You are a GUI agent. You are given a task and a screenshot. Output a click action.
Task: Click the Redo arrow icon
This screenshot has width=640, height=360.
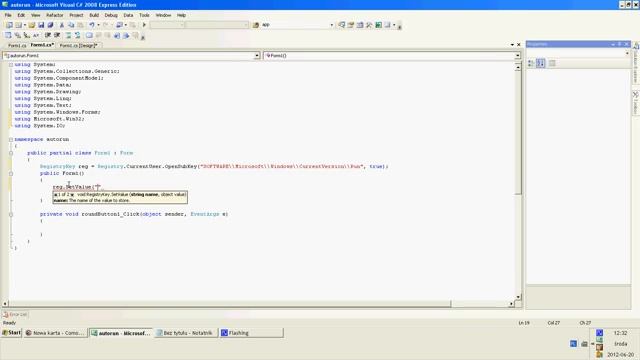(106, 25)
